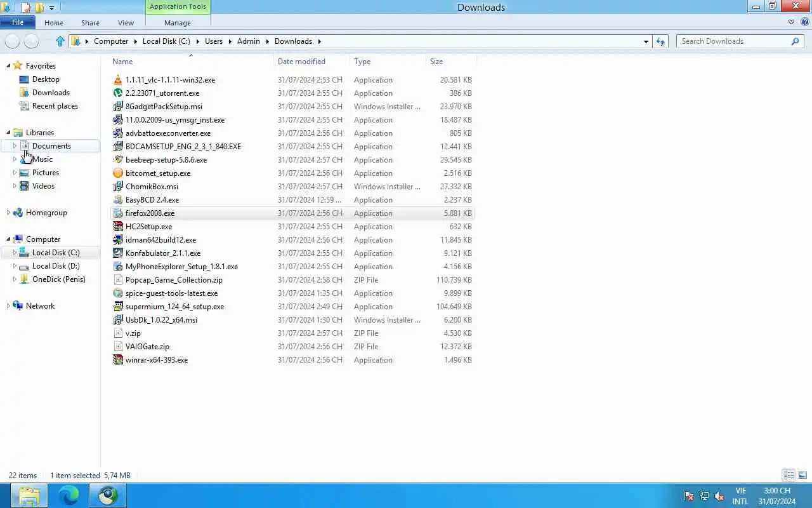The width and height of the screenshot is (812, 508).
Task: Expand the Local Disk (D:) node
Action: pos(15,266)
